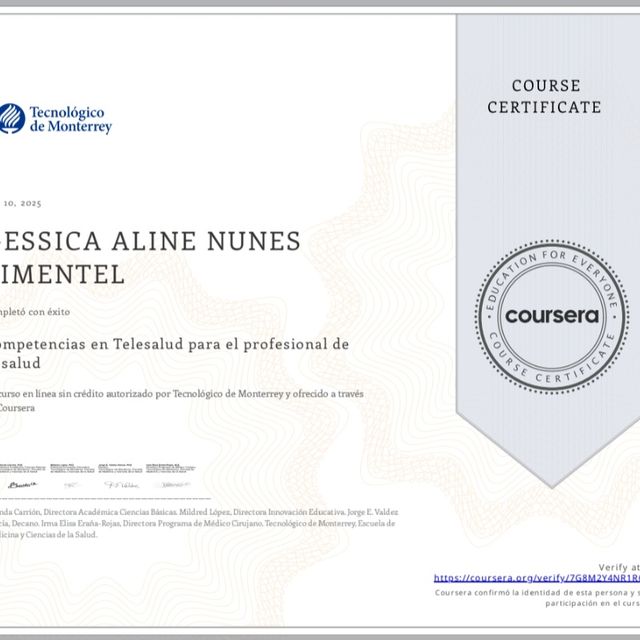Click the 'Coursera confirmó la identidad' note

pyautogui.click(x=537, y=592)
